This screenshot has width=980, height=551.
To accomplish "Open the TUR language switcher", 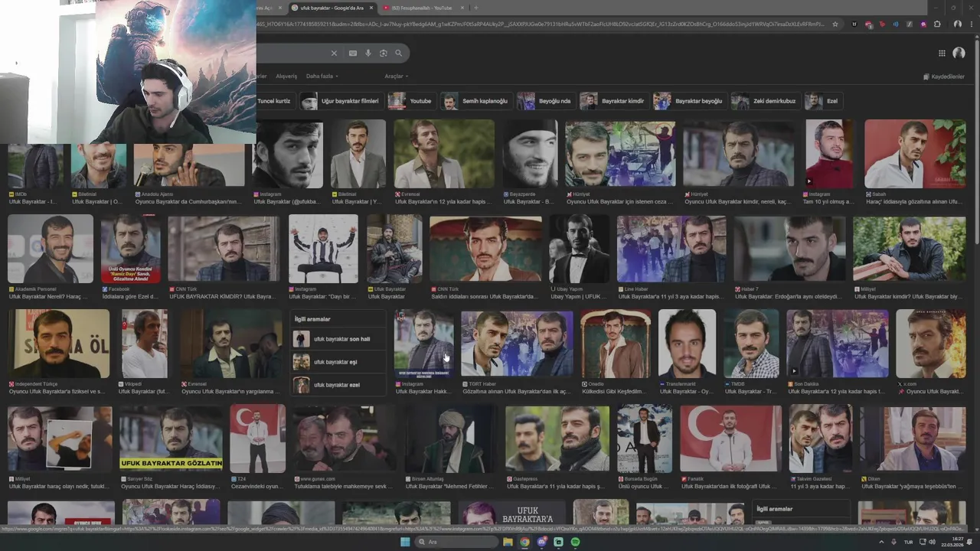I will pyautogui.click(x=908, y=542).
